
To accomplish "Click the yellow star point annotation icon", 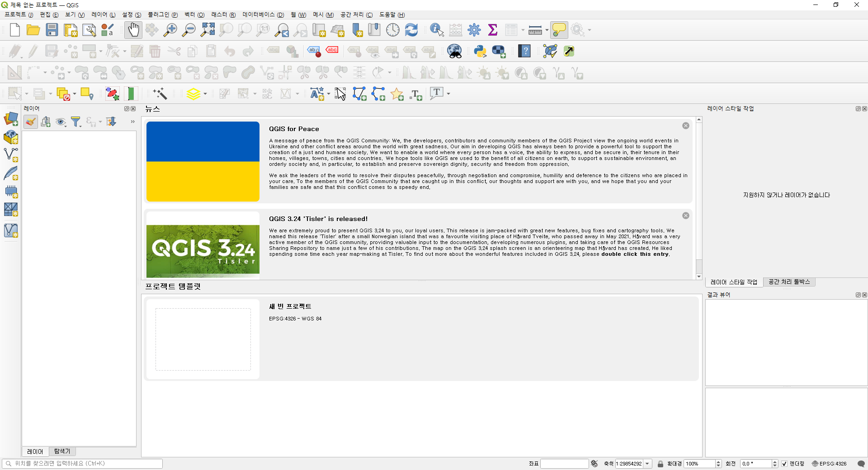I will click(397, 94).
